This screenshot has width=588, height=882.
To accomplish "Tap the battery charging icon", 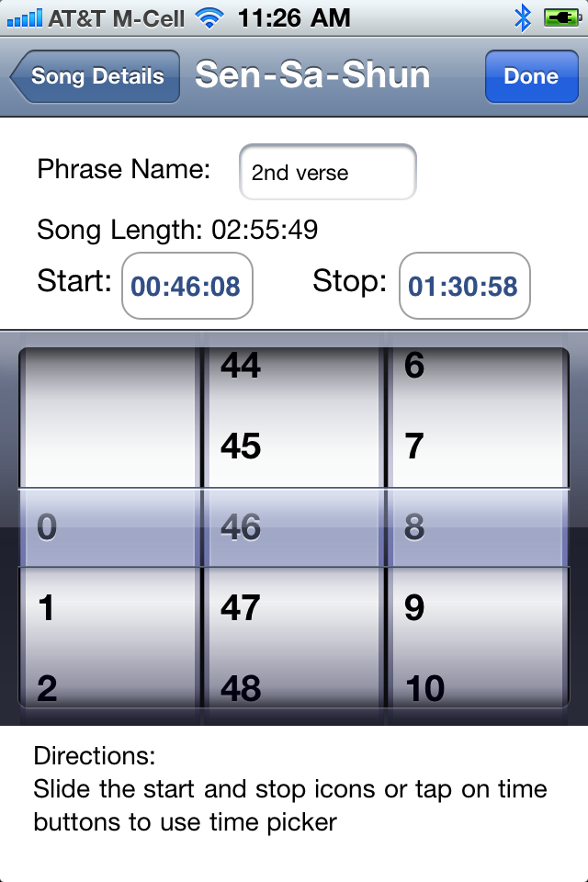I will (562, 18).
